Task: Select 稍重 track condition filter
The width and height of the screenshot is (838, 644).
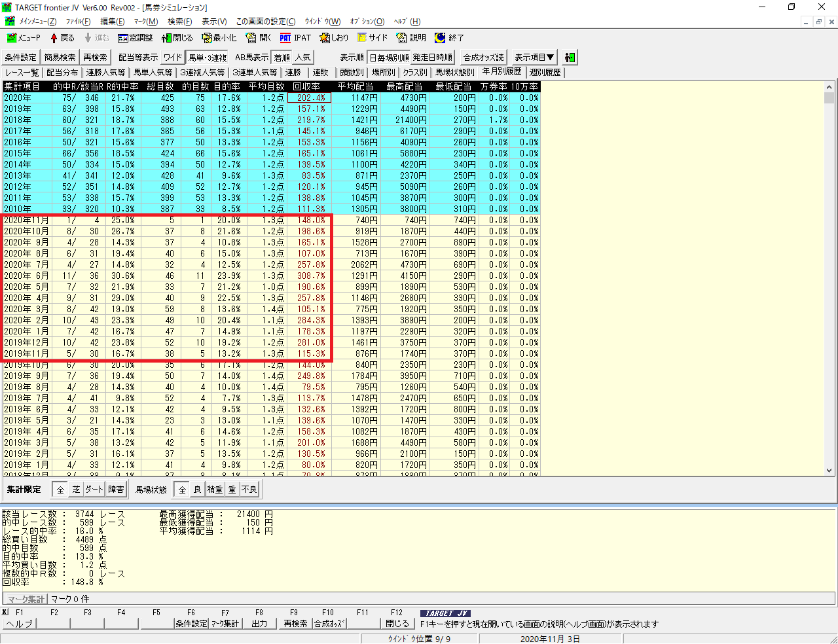Action: [x=215, y=490]
